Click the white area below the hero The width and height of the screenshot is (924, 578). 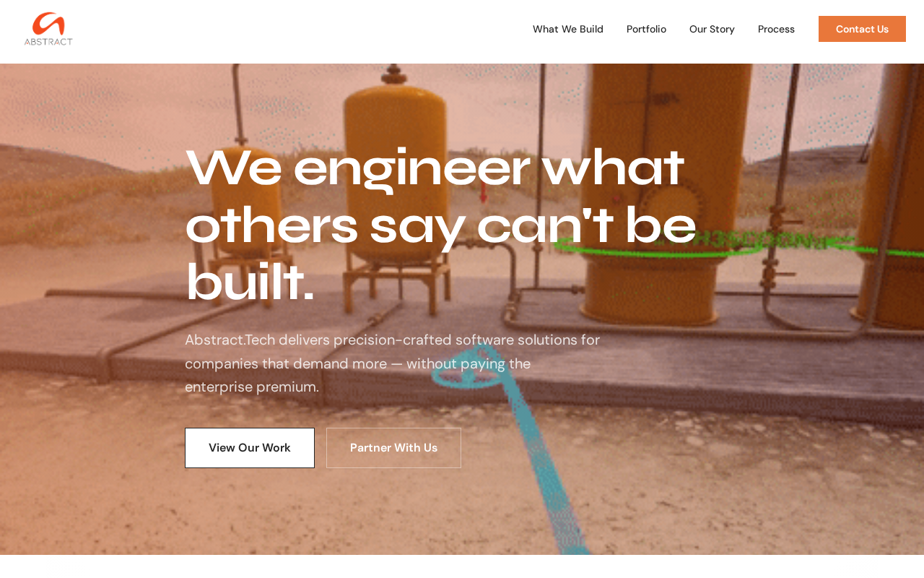462,566
